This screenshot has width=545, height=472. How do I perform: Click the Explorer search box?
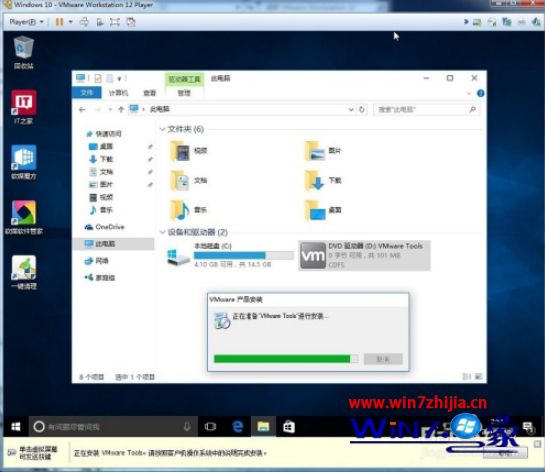click(426, 110)
